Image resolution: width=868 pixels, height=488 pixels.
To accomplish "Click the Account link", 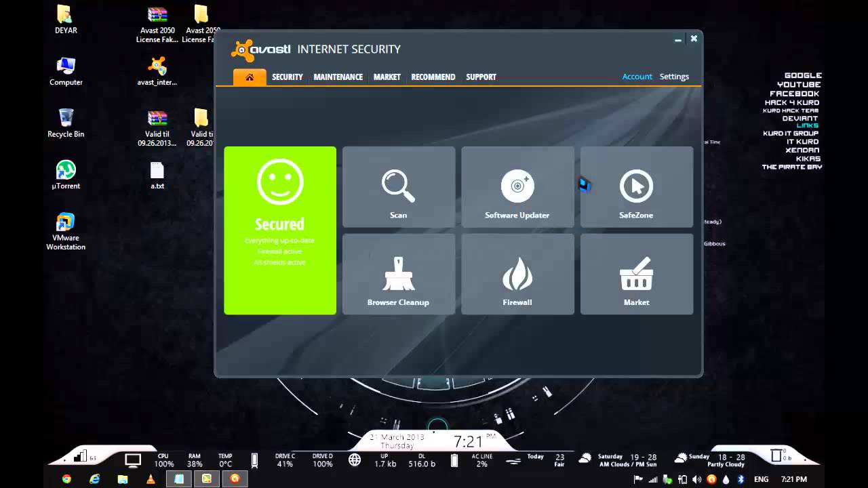I will pyautogui.click(x=637, y=77).
